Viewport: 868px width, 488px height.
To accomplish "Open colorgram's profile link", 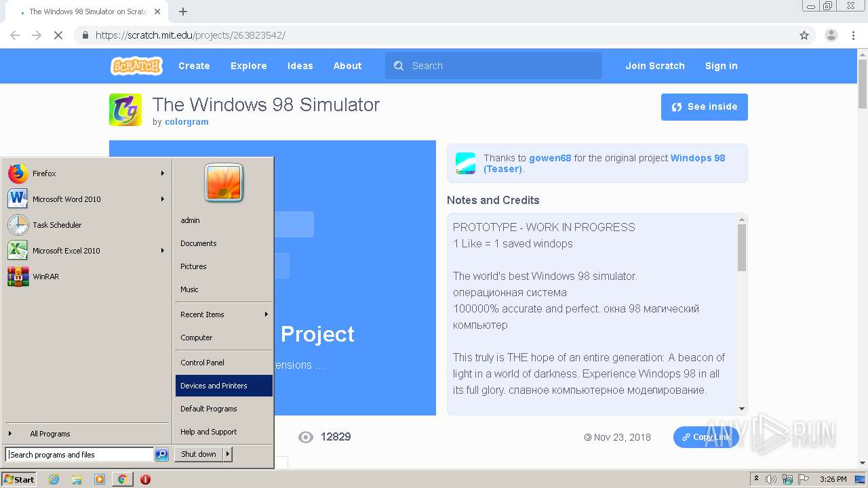I will point(186,122).
